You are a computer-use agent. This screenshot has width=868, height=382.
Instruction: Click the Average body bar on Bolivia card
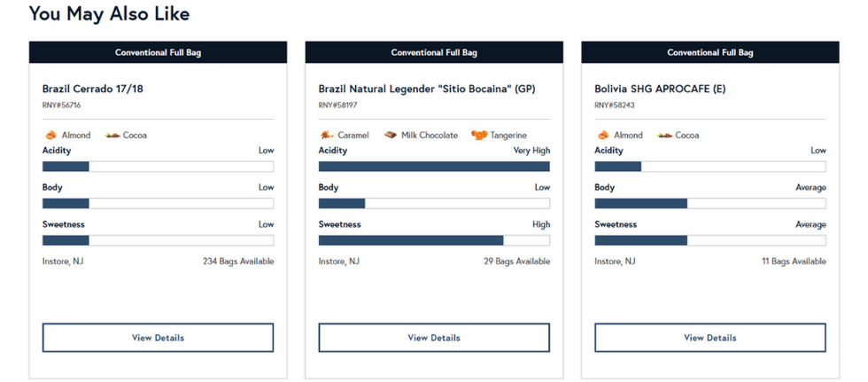710,203
